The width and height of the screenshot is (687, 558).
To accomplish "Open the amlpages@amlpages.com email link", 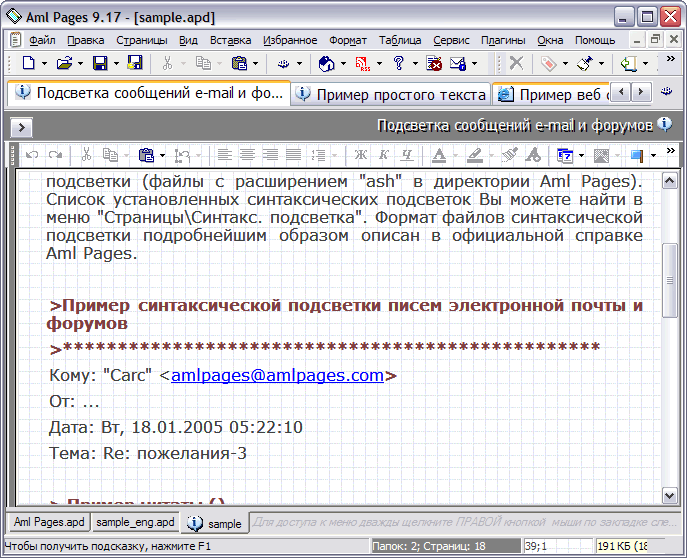I will 277,375.
